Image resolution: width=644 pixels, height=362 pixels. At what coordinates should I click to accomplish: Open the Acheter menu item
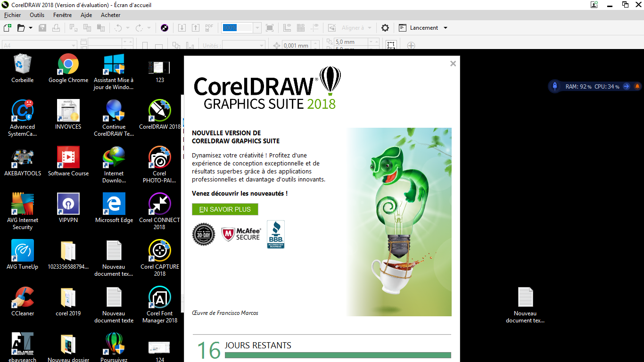point(110,15)
